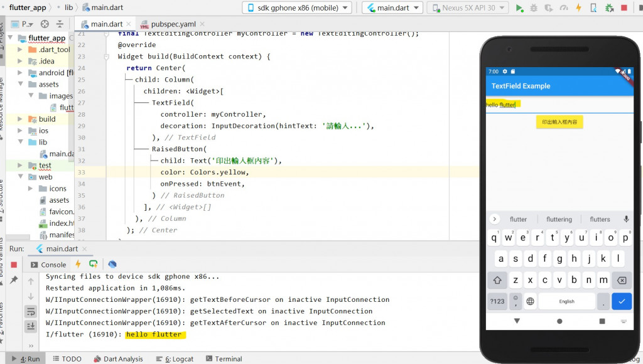Close the main.dart tab in Run panel
The height and width of the screenshot is (364, 643).
(85, 249)
